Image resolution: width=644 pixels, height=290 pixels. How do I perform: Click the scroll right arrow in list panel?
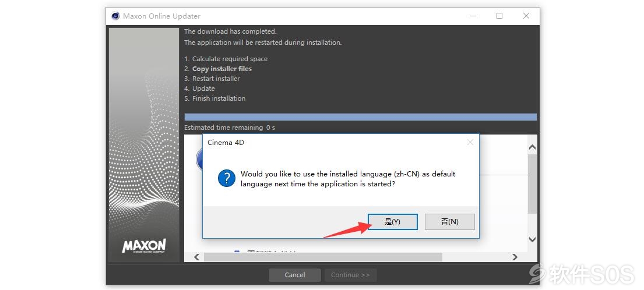[515, 257]
